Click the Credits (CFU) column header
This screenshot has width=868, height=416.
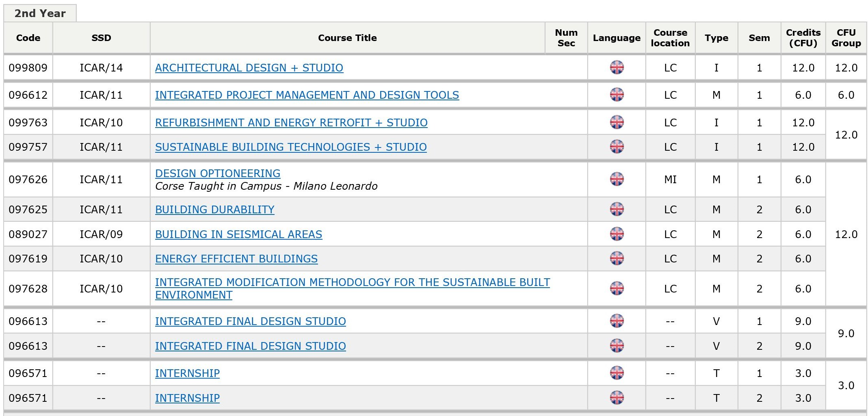803,38
